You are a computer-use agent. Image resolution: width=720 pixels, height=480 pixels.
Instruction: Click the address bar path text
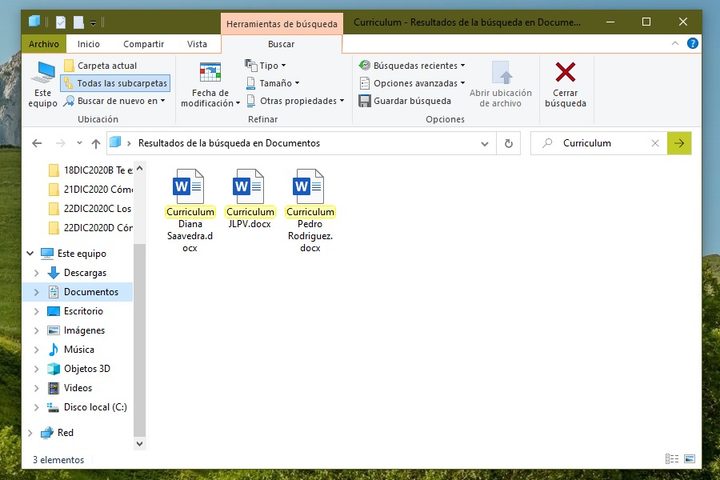click(x=229, y=143)
